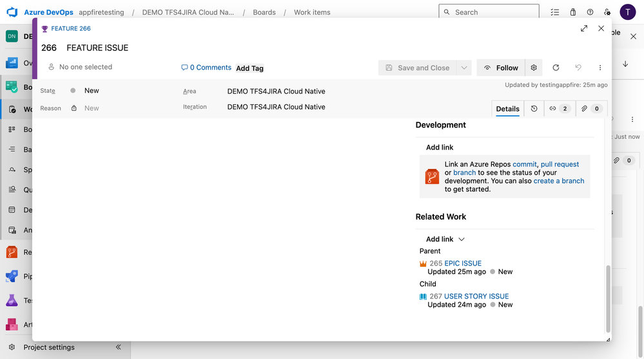Expand work item to full screen
The width and height of the screenshot is (644, 359).
(x=584, y=28)
